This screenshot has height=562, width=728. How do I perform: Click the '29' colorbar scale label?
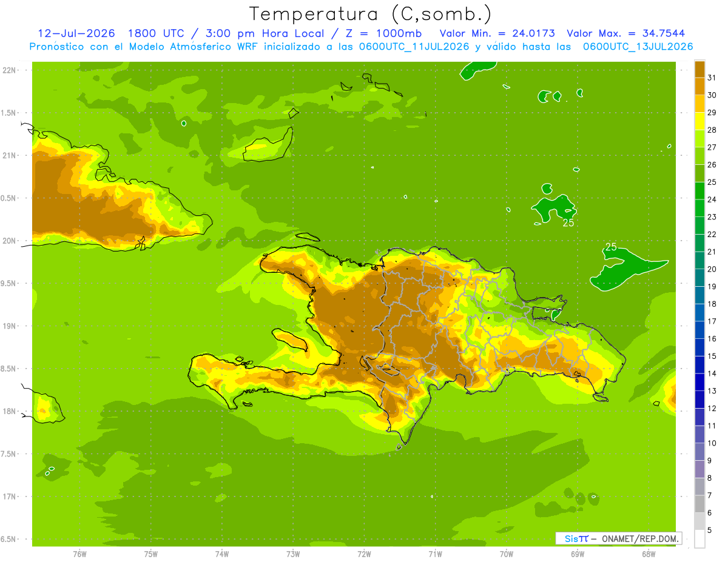coord(712,113)
